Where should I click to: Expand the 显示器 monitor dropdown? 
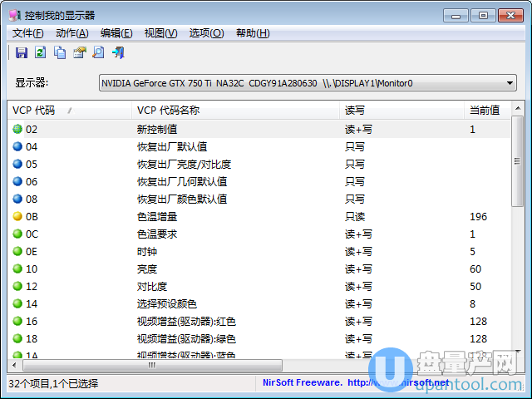point(508,83)
